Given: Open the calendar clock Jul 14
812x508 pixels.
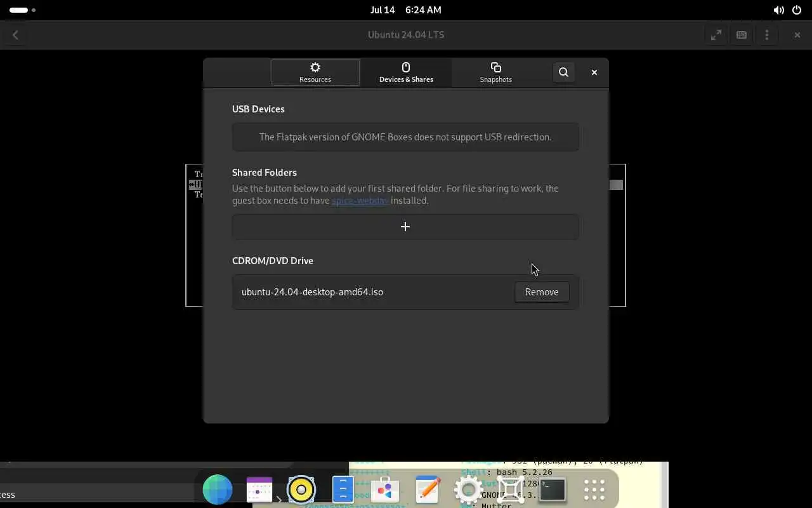Looking at the screenshot, I should 406,10.
